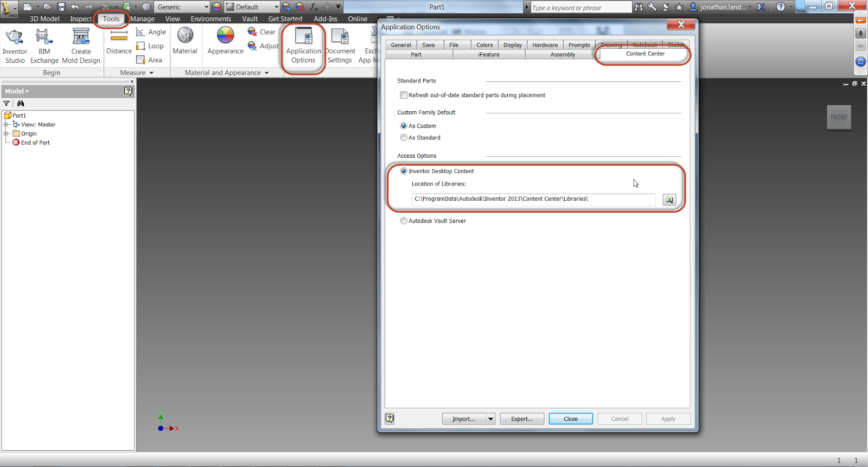
Task: Click New file icon in quick access toolbar
Action: click(27, 7)
